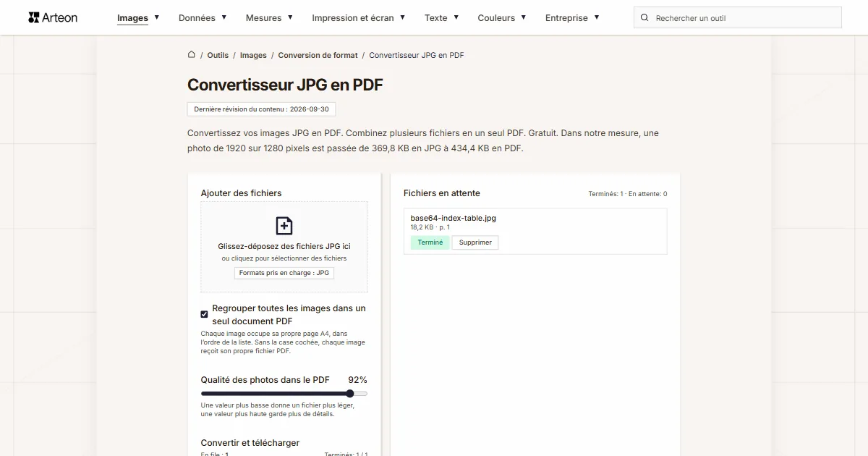Click the file name base64-index-table.jpg
Viewport: 868px width, 456px height.
[454, 218]
